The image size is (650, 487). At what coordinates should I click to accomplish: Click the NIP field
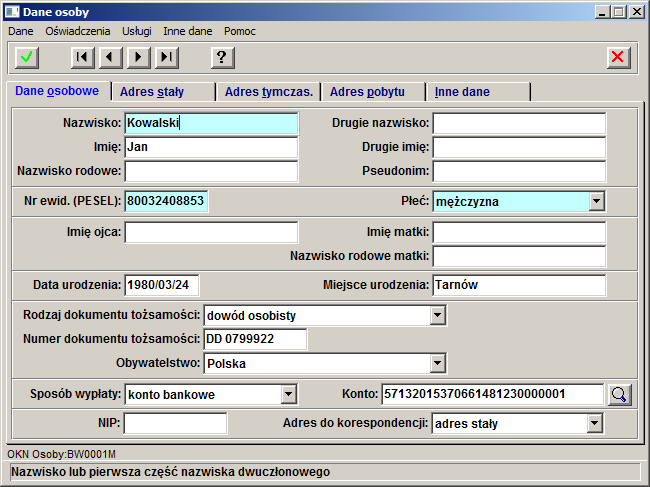click(176, 423)
